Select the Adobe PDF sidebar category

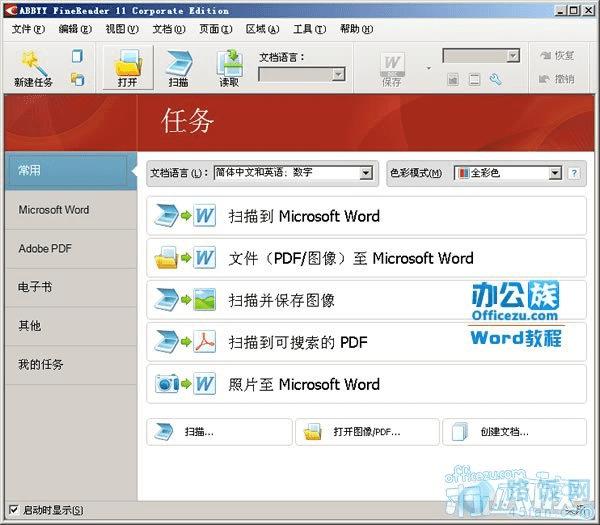coord(71,249)
